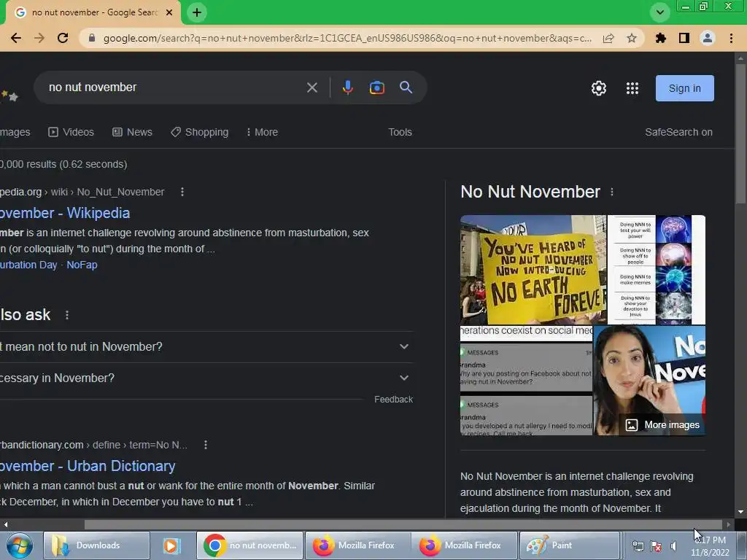Viewport: 747px width, 560px height.
Task: Click the share page icon in address bar
Action: click(x=608, y=38)
